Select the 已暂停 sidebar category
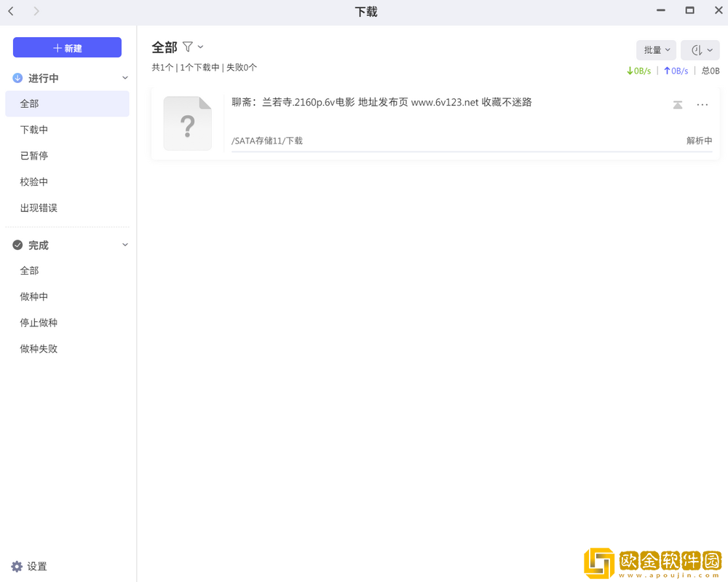 [39, 155]
